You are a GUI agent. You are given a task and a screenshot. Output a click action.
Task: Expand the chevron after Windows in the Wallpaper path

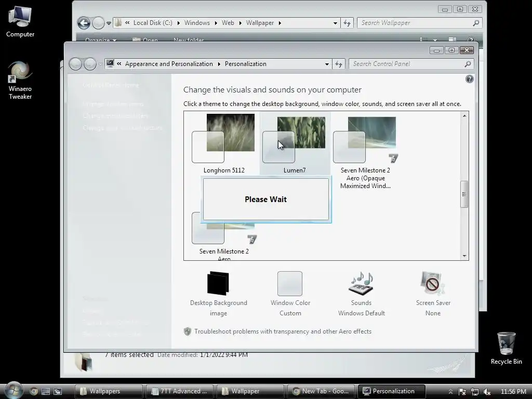(x=216, y=23)
